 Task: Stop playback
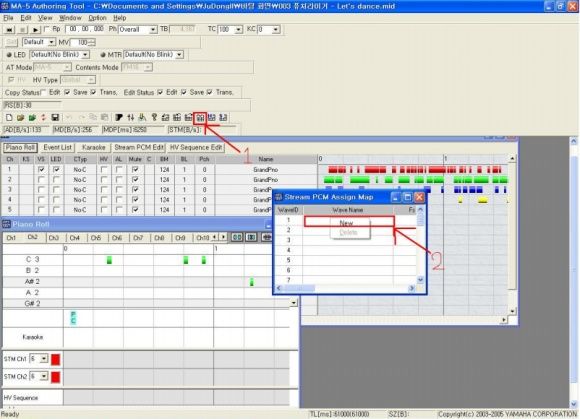[23, 30]
